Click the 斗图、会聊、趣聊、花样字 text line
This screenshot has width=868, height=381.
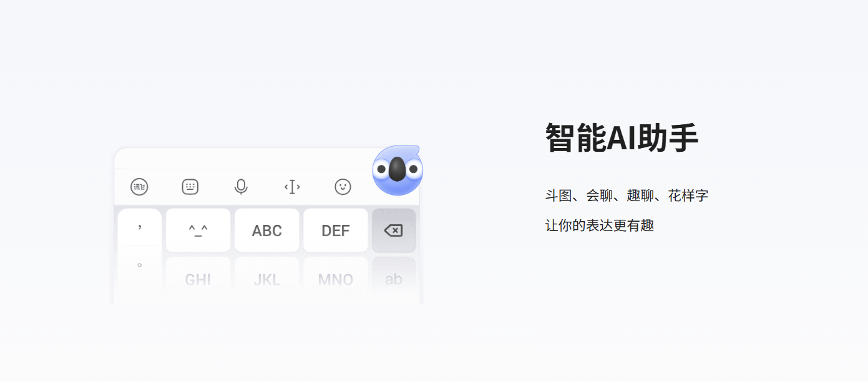[627, 196]
